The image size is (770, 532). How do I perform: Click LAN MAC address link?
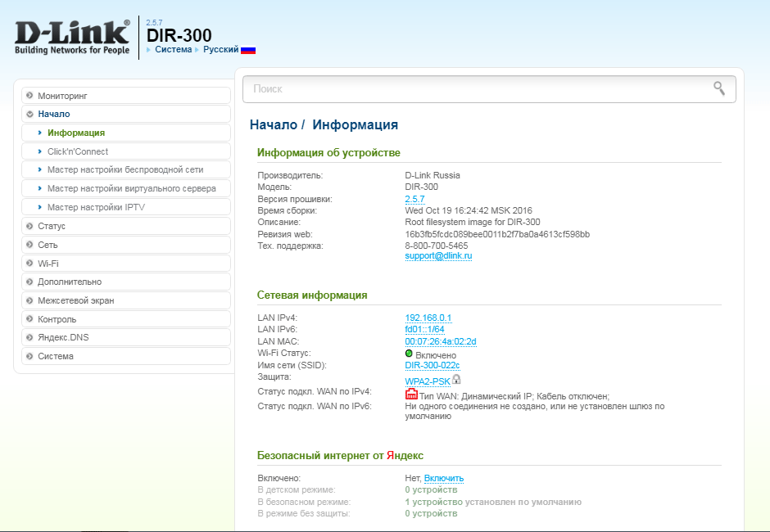click(x=441, y=341)
